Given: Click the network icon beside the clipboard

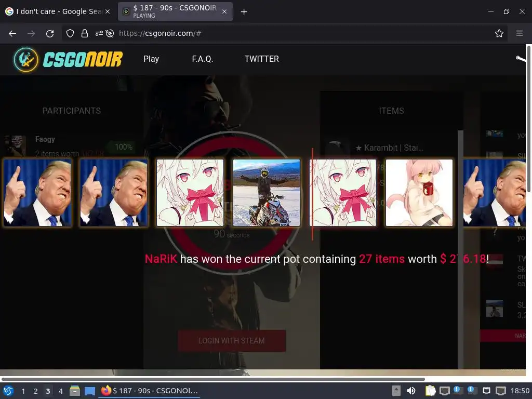Looking at the screenshot, I should click(x=445, y=391).
